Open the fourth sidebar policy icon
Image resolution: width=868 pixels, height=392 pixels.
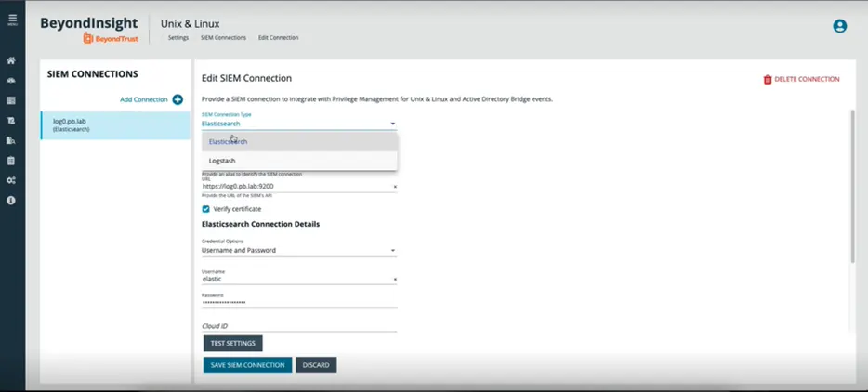tap(10, 121)
